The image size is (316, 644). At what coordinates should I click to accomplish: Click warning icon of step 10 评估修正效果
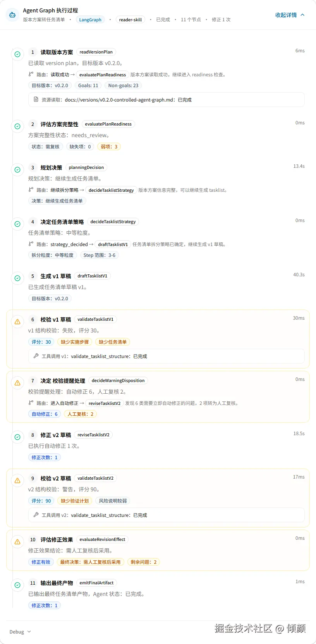click(x=17, y=542)
